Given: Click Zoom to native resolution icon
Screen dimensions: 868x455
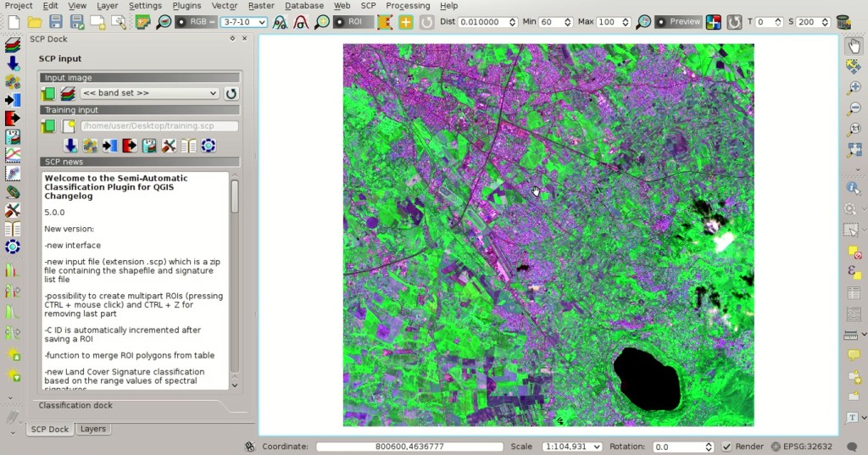Looking at the screenshot, I should click(854, 129).
